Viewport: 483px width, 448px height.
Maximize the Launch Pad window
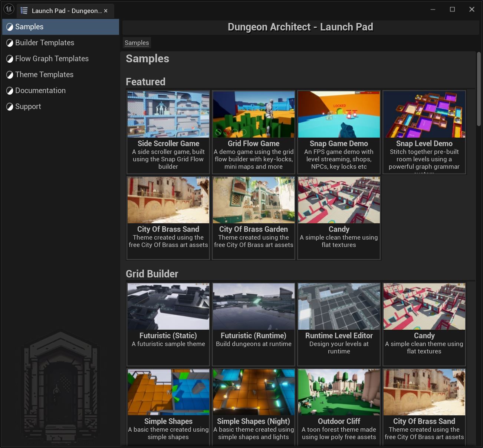[452, 9]
